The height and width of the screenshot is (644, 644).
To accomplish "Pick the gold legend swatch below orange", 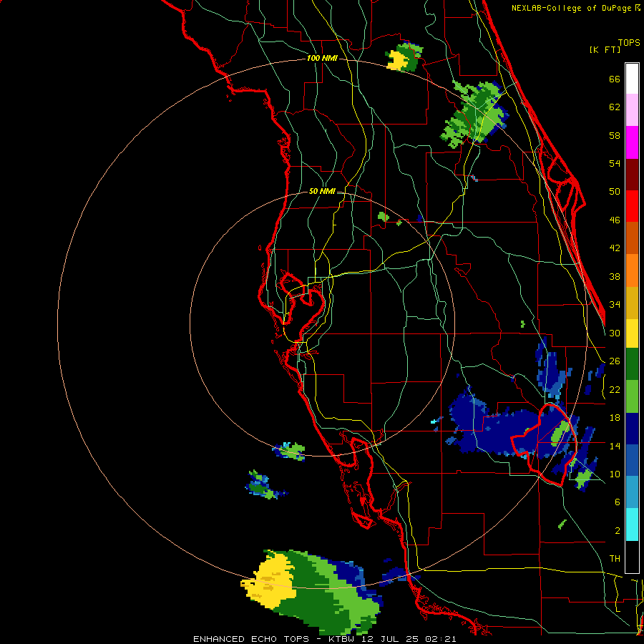I will pyautogui.click(x=632, y=303).
